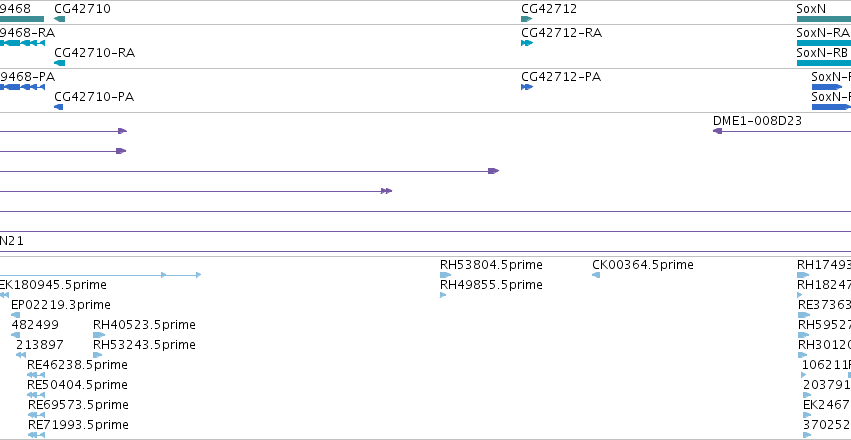Click the DME1-008D23 feature label

pyautogui.click(x=757, y=121)
